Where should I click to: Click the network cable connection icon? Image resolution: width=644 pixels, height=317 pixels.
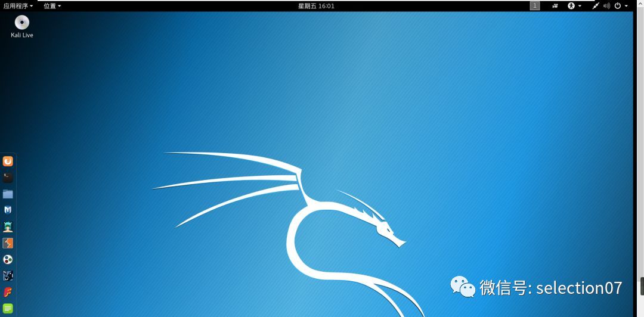(596, 6)
